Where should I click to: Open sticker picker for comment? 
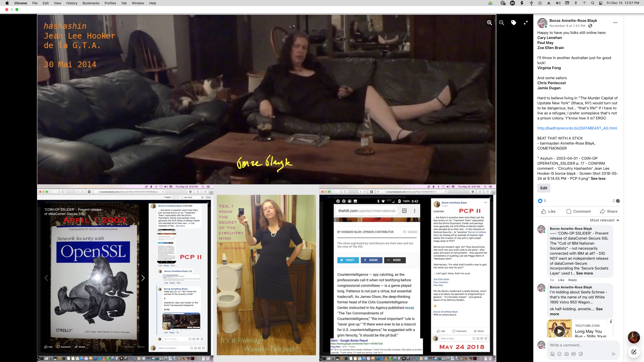581,354
